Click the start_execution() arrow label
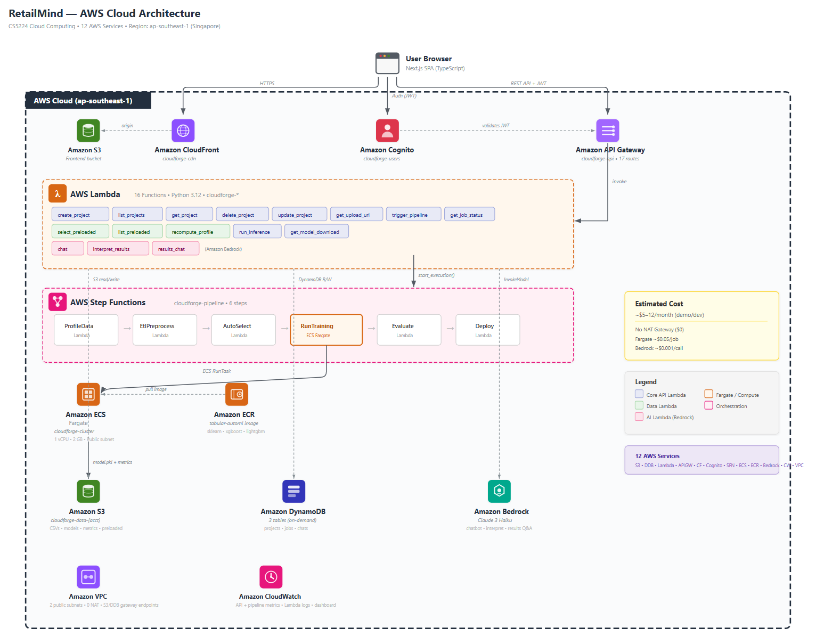Screen dimensions: 816x644 (x=436, y=275)
